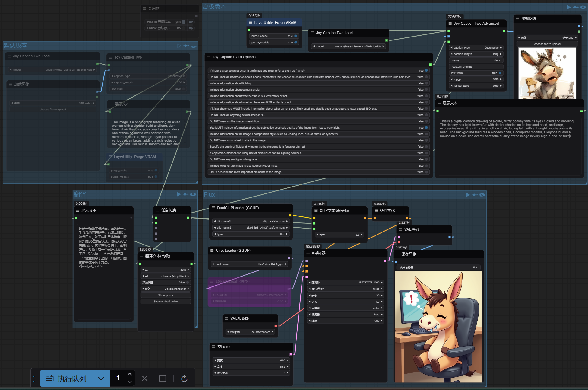The image size is (588, 390).
Task: Click the eye icon on the Flux group
Action: 482,195
